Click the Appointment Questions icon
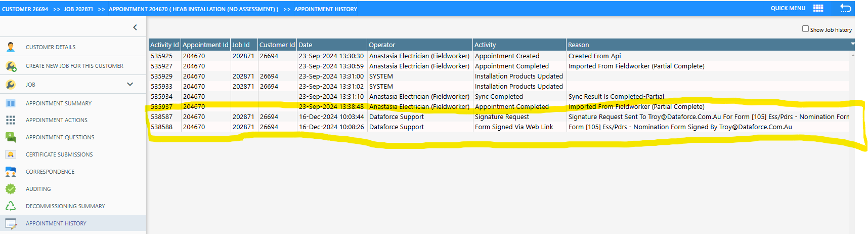The width and height of the screenshot is (868, 234). click(x=11, y=137)
